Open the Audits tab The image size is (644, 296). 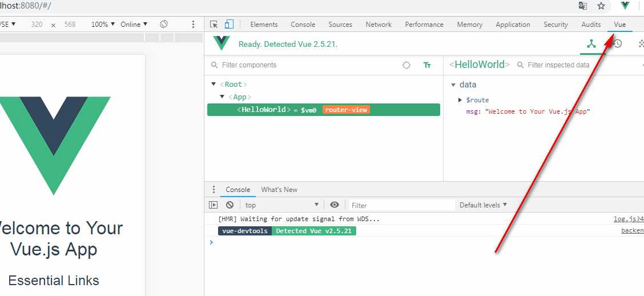tap(591, 24)
